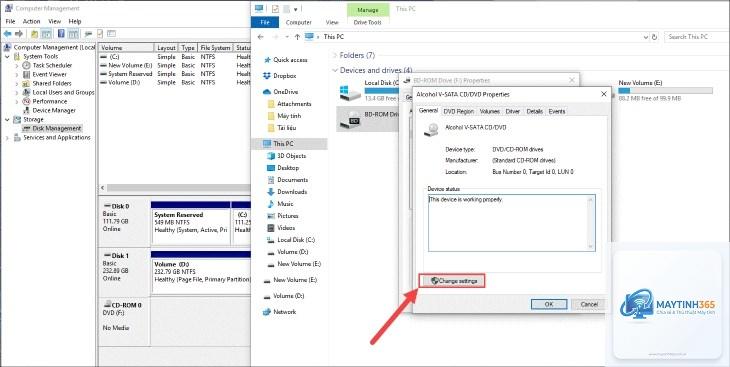Screen dimensions: 730x367
Task: Click Cancel in Alcohol V-SATA Properties
Action: point(589,305)
